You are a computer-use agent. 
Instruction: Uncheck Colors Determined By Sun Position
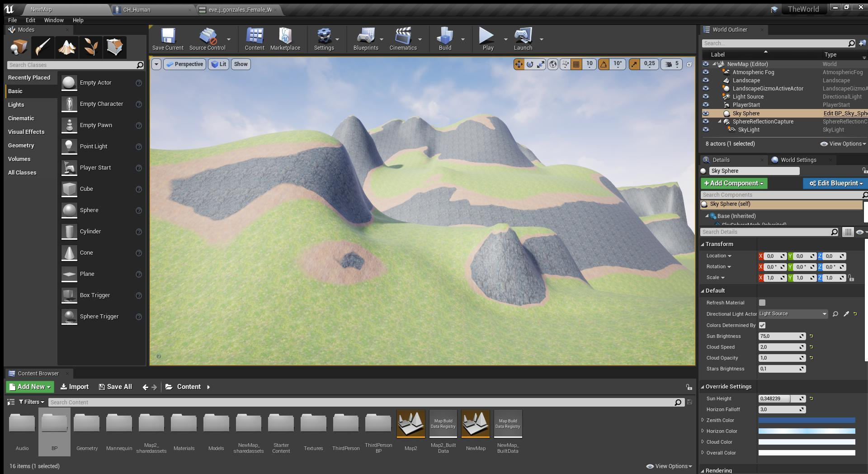tap(762, 325)
